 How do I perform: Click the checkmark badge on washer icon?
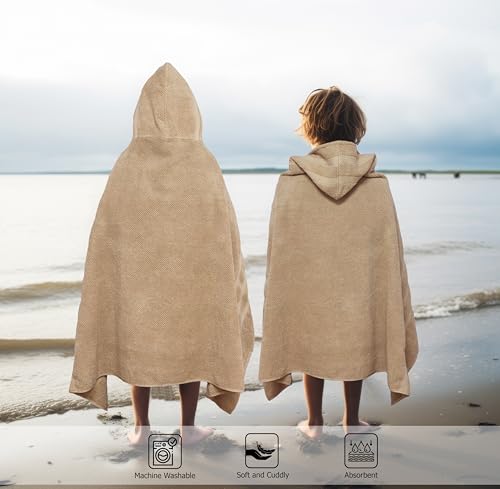pyautogui.click(x=173, y=442)
